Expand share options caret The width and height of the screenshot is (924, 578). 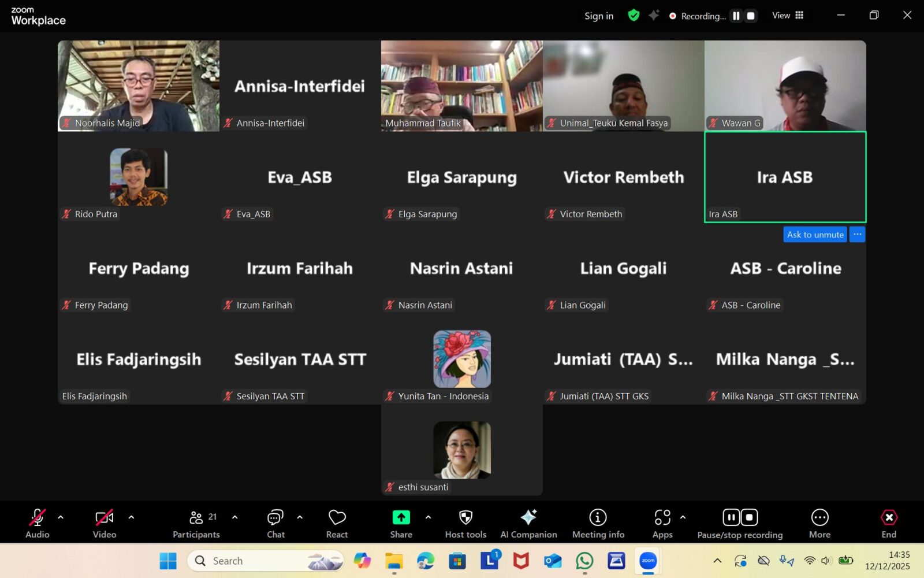428,517
